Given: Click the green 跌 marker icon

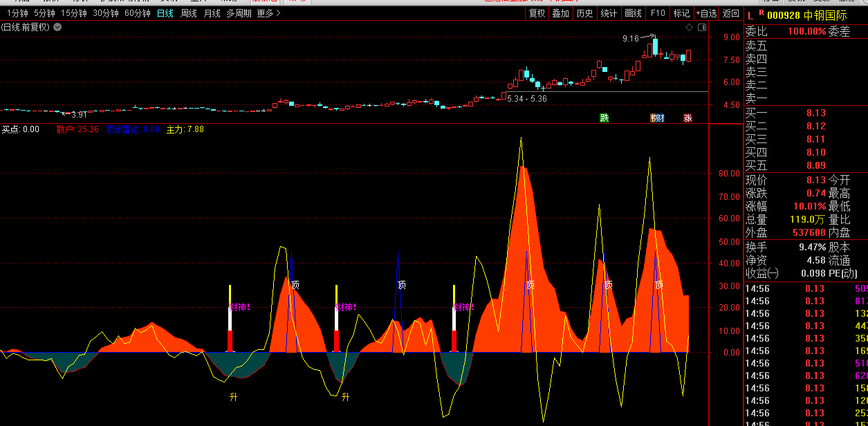Looking at the screenshot, I should point(604,118).
